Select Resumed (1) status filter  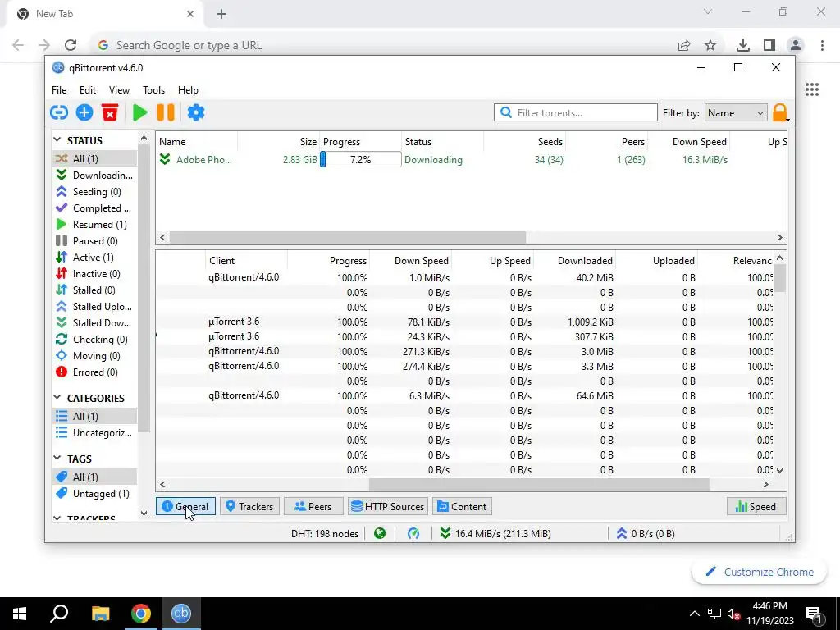[x=95, y=225]
